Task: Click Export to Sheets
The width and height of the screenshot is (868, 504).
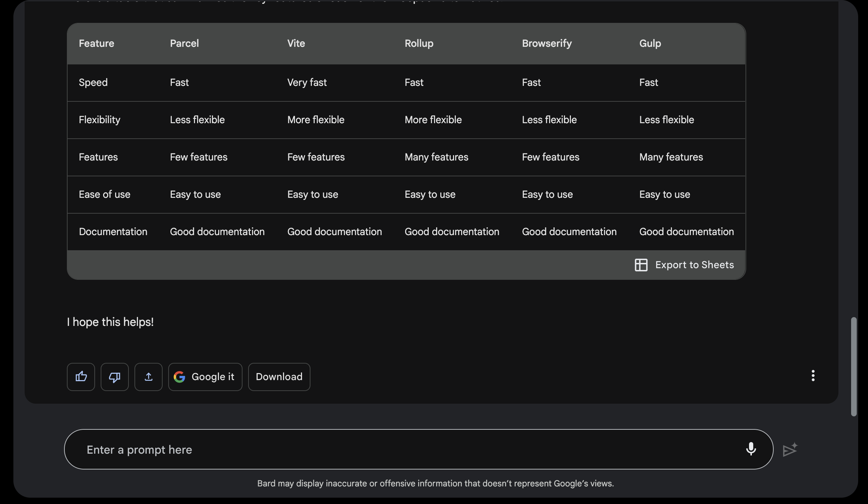Action: coord(684,265)
